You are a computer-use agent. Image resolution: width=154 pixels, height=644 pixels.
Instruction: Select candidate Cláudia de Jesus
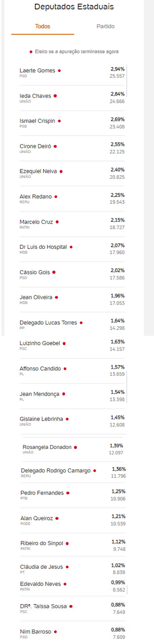[x=42, y=567]
